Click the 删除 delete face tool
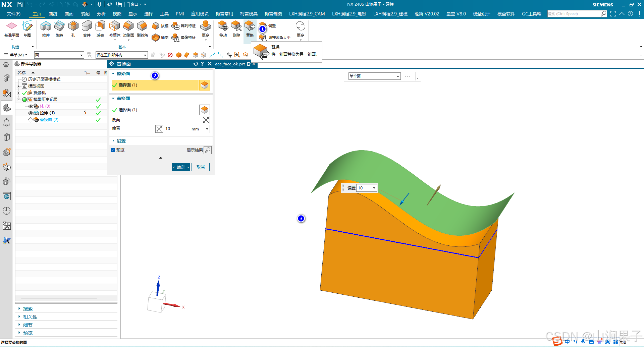The image size is (644, 347). tap(236, 29)
